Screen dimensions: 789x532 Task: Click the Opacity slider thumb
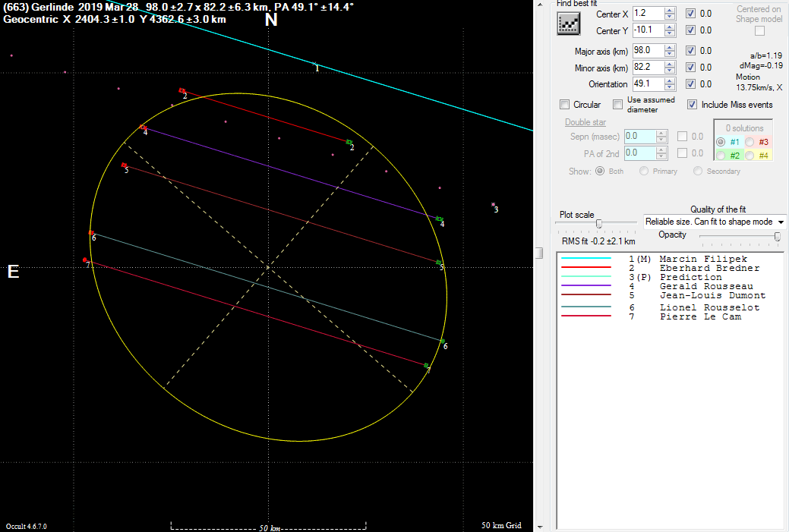pyautogui.click(x=777, y=237)
